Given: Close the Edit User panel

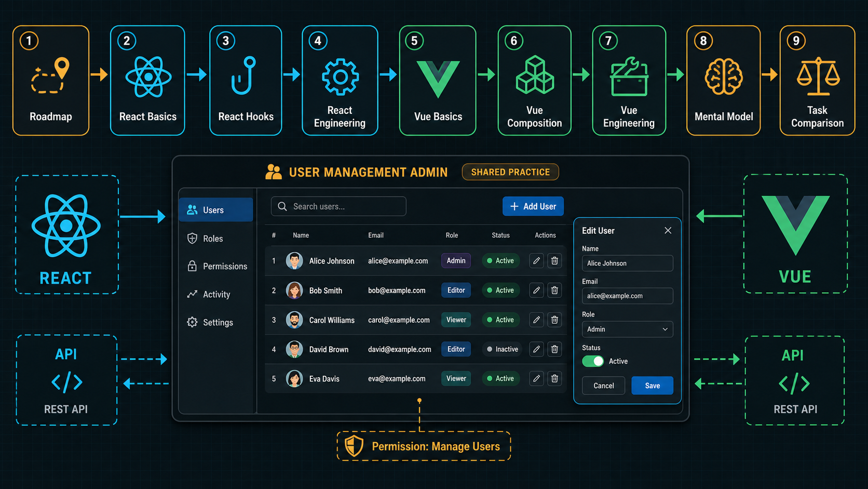Looking at the screenshot, I should [x=668, y=230].
